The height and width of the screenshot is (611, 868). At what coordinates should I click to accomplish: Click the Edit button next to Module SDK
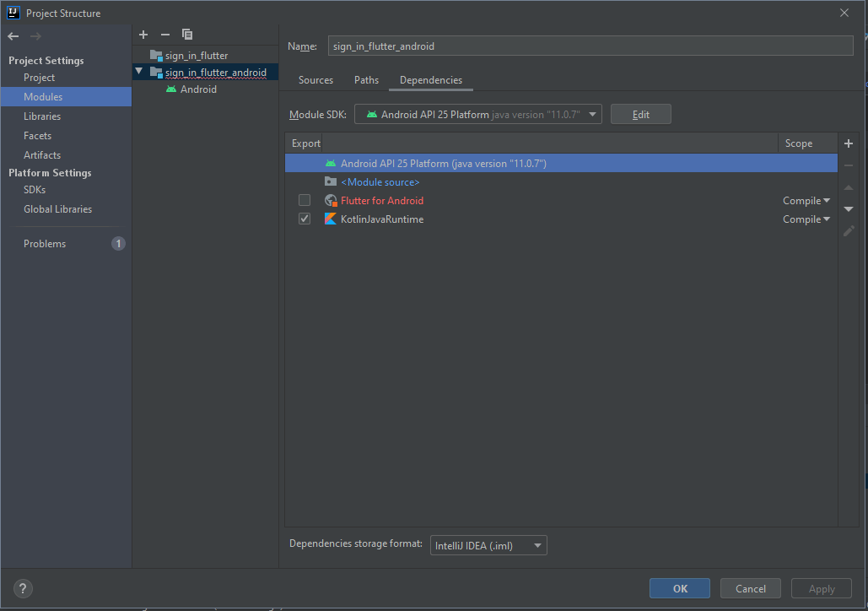point(640,114)
